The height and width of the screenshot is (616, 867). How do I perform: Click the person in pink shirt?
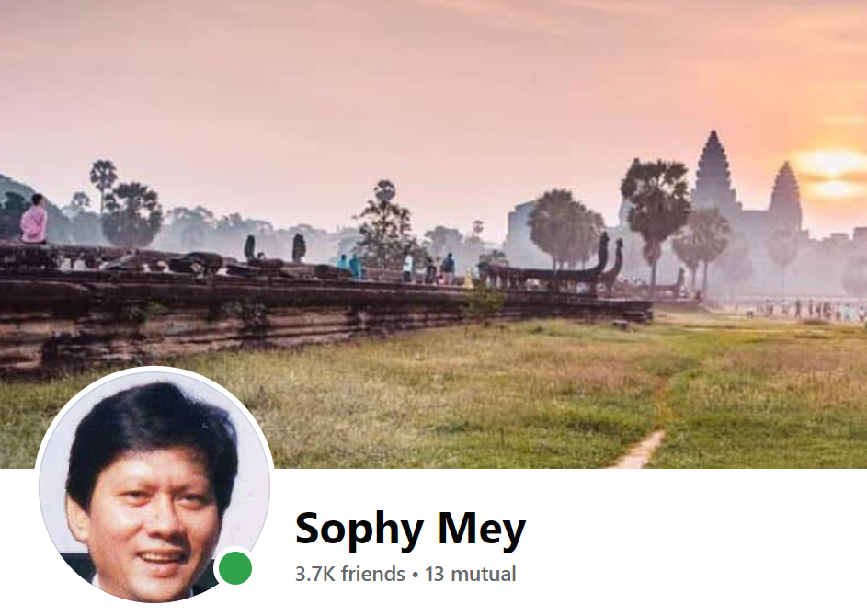[34, 219]
